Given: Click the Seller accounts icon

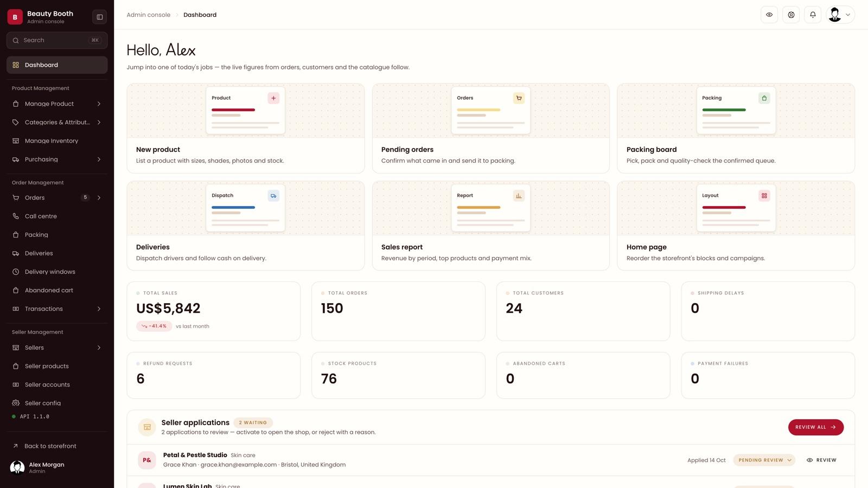Looking at the screenshot, I should pos(16,384).
